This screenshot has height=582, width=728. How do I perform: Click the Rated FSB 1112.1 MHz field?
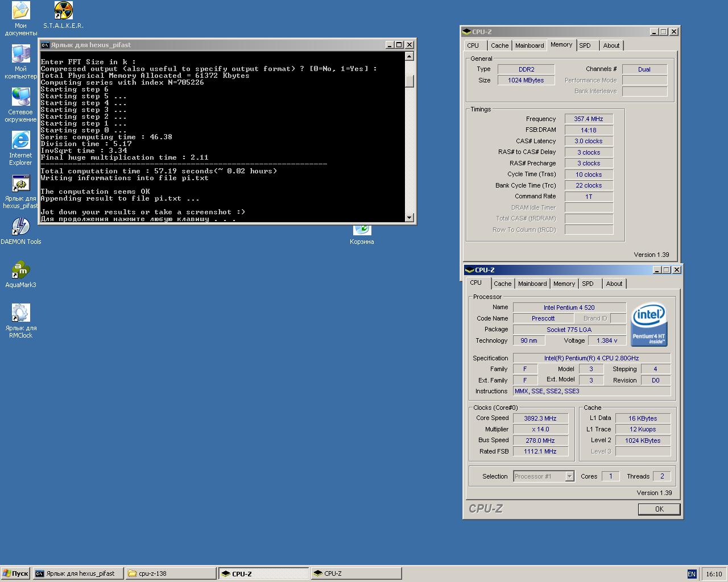(540, 451)
